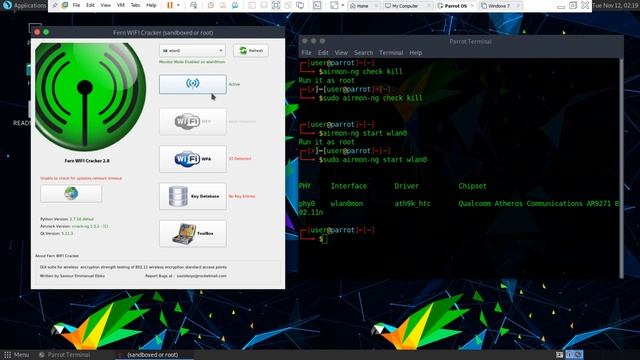The width and height of the screenshot is (640, 360).
Task: Click the Refresh button in Fern
Action: pyautogui.click(x=251, y=51)
